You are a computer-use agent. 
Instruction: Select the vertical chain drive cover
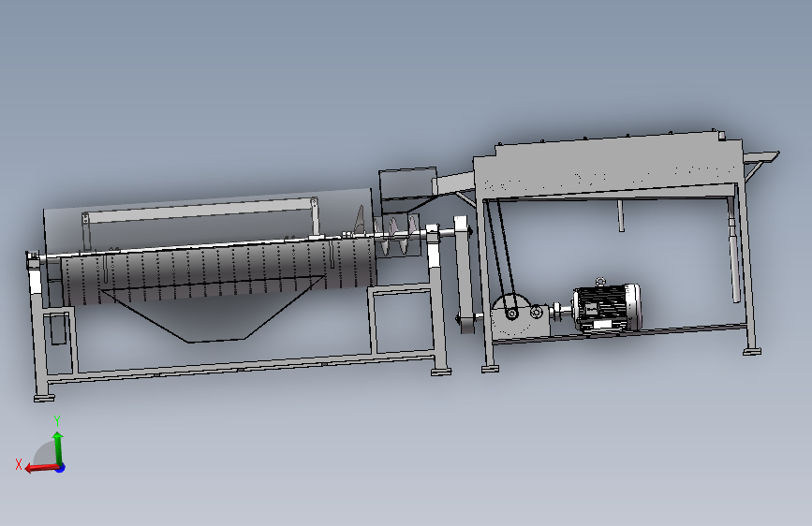pos(465,274)
